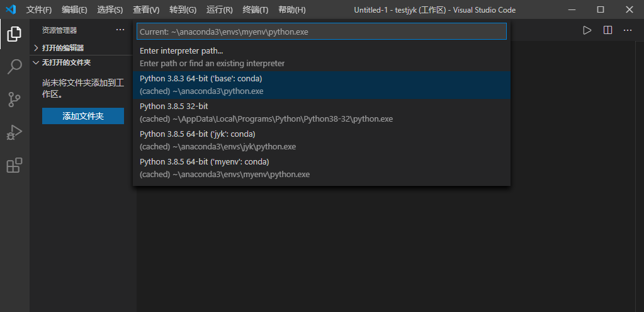Viewport: 644px width, 312px height.
Task: Select Python 3.8.5 64-bit myenv conda
Action: tap(322, 168)
